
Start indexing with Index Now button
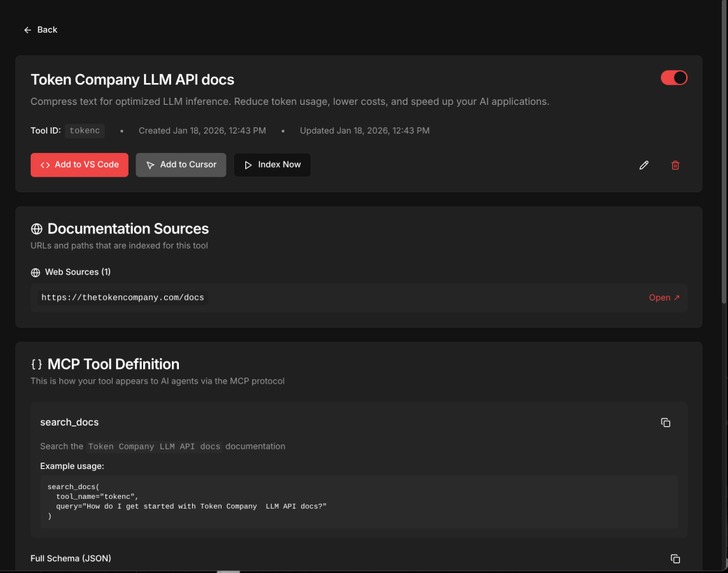click(272, 165)
